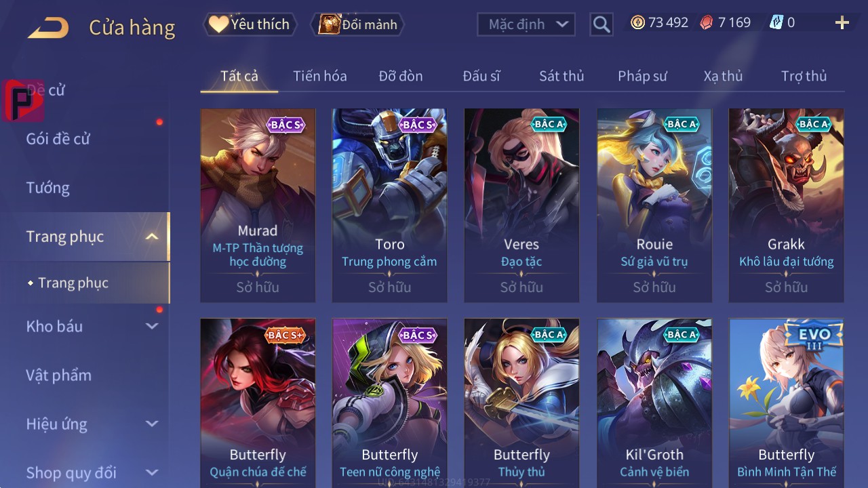Select the Pháp sư tab
This screenshot has width=868, height=488.
pyautogui.click(x=642, y=76)
